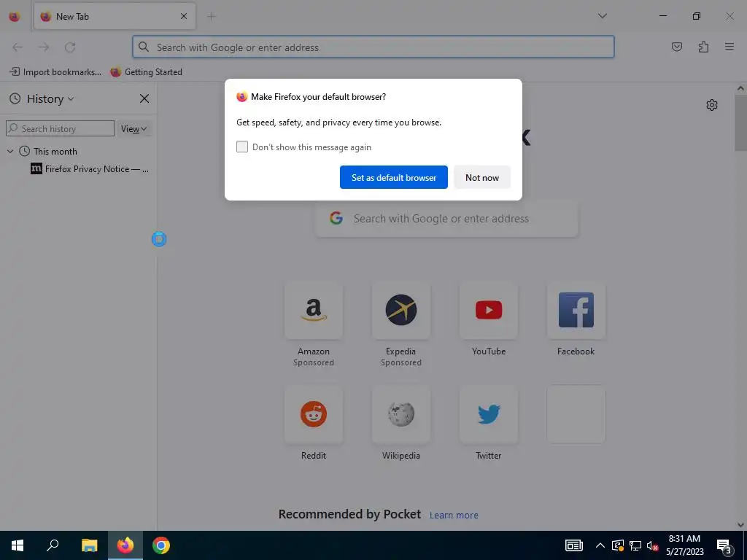Open the Extensions puzzle icon

click(x=703, y=47)
